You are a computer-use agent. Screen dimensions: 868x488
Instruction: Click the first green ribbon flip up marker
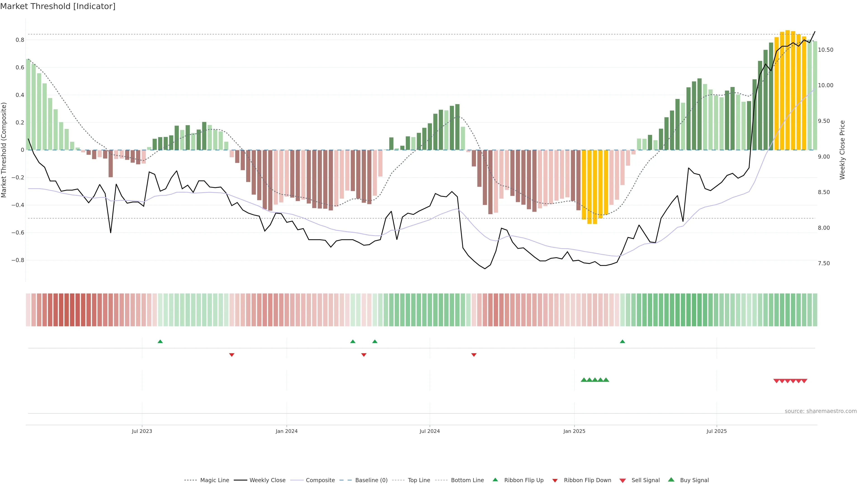tap(160, 342)
